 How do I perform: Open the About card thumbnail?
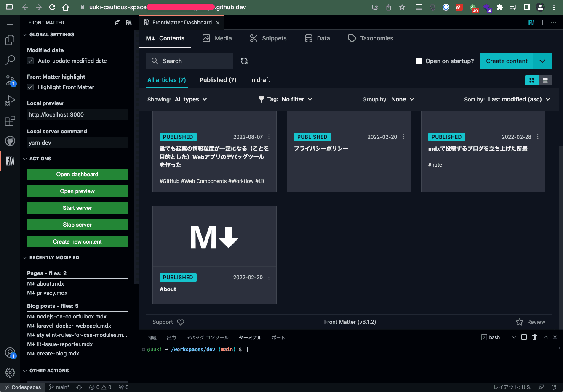click(x=214, y=236)
